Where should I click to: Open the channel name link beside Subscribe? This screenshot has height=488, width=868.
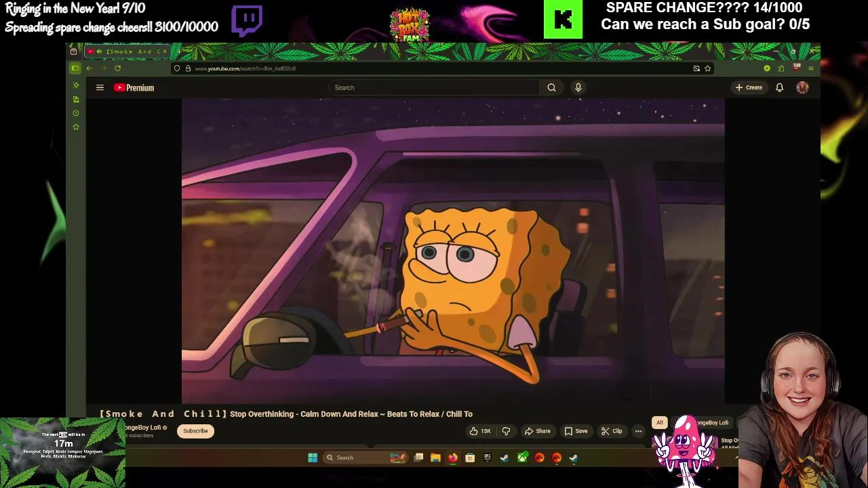pos(143,428)
